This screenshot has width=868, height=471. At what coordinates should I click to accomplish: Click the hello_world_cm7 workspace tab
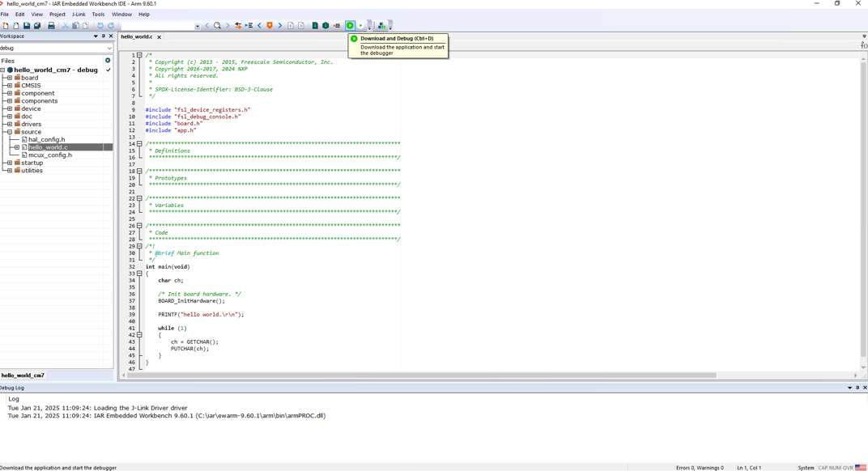pos(23,376)
